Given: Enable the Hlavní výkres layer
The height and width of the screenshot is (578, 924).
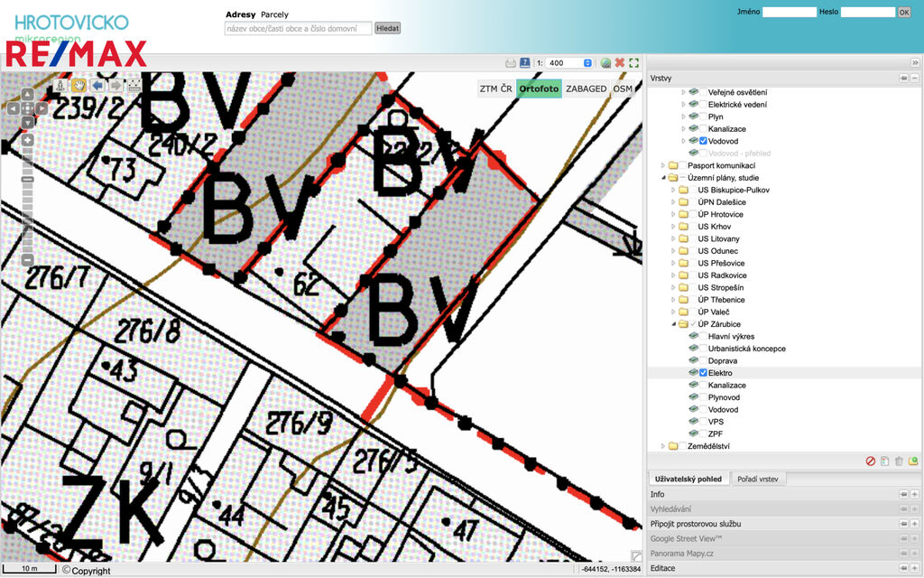Looking at the screenshot, I should pos(703,336).
